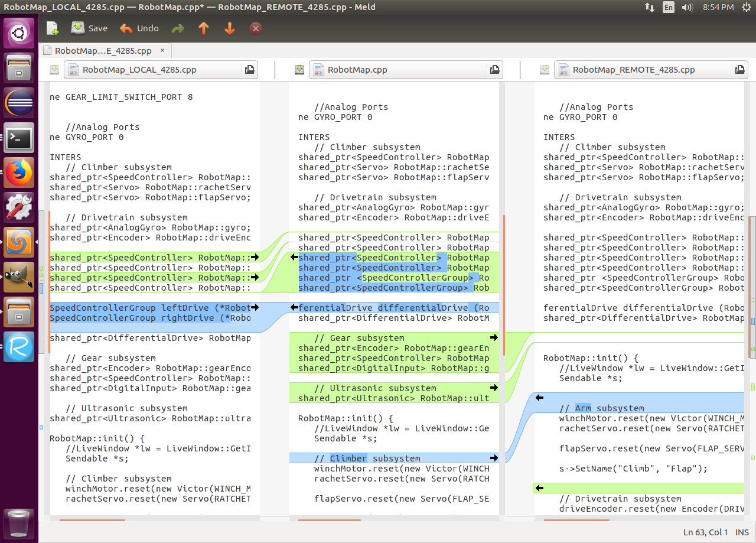756x543 pixels.
Task: Open Firefox from the launcher
Action: pos(19,174)
